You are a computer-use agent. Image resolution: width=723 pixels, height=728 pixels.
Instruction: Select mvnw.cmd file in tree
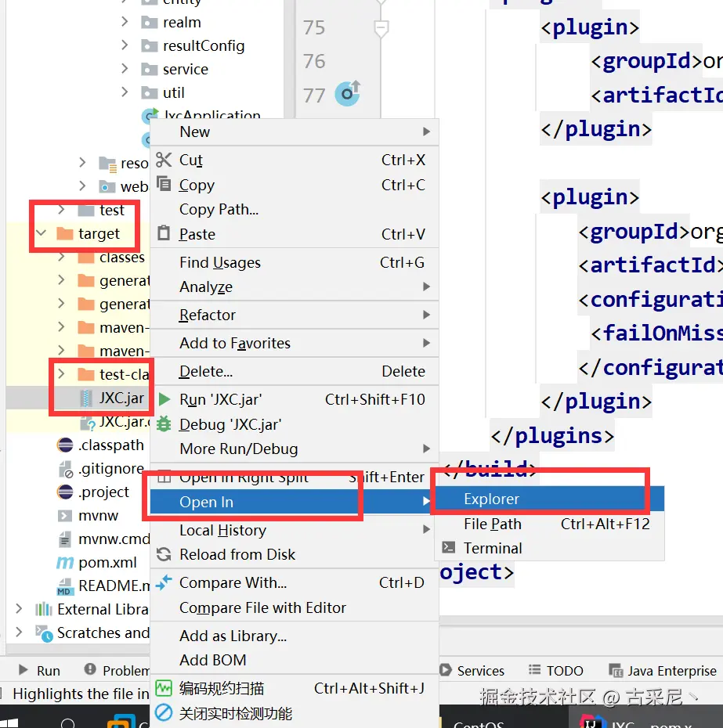click(114, 539)
